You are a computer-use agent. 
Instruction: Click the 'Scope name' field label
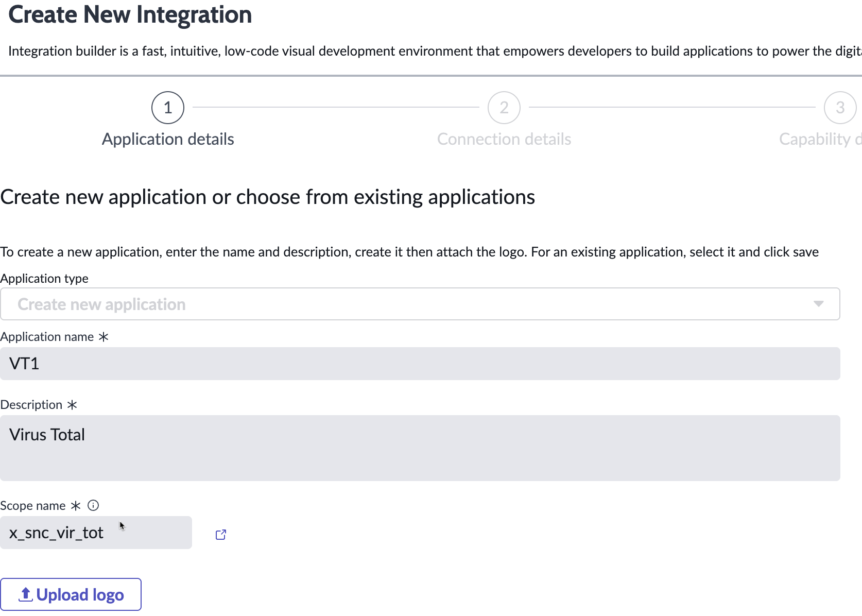[x=33, y=506]
